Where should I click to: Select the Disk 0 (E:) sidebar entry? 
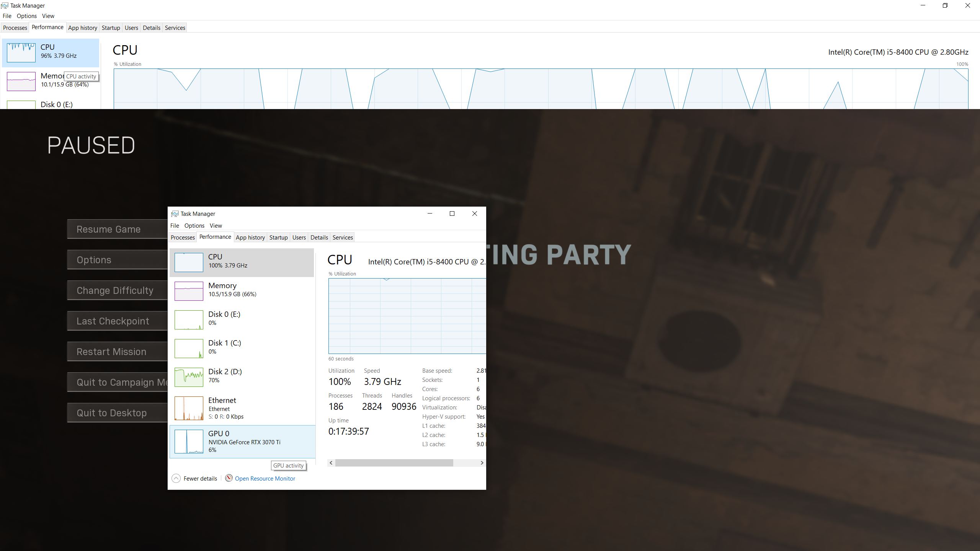point(189,320)
